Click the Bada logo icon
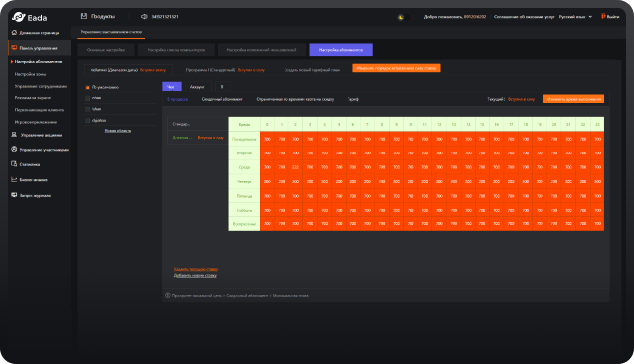The height and width of the screenshot is (364, 634). [x=19, y=17]
